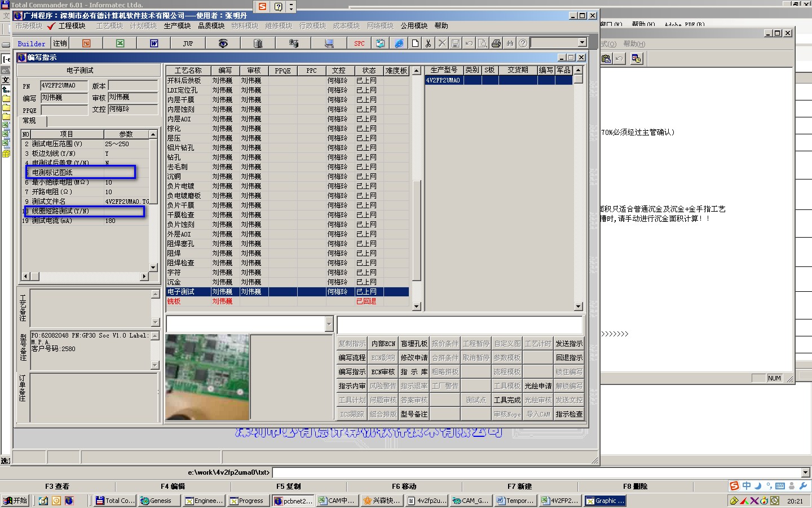The width and height of the screenshot is (812, 508).
Task: Click the 注销 logout toolbar button
Action: click(x=60, y=43)
